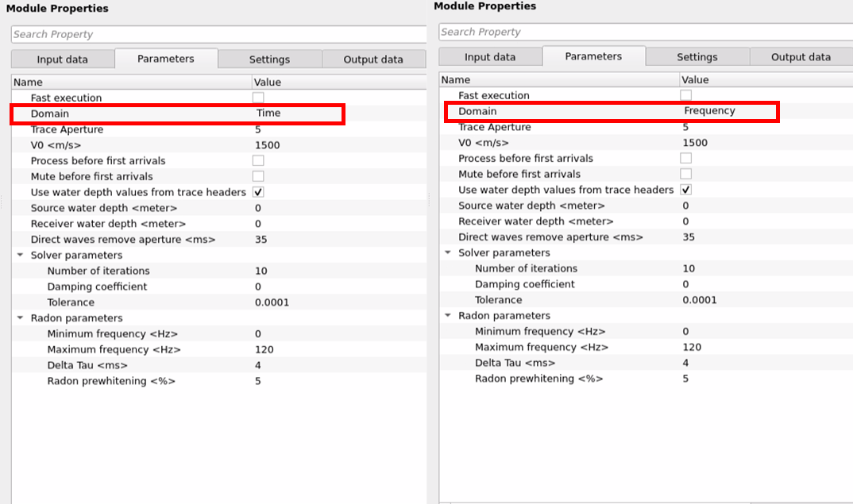
Task: Enable Fast execution checkbox in left panel
Action: (258, 98)
